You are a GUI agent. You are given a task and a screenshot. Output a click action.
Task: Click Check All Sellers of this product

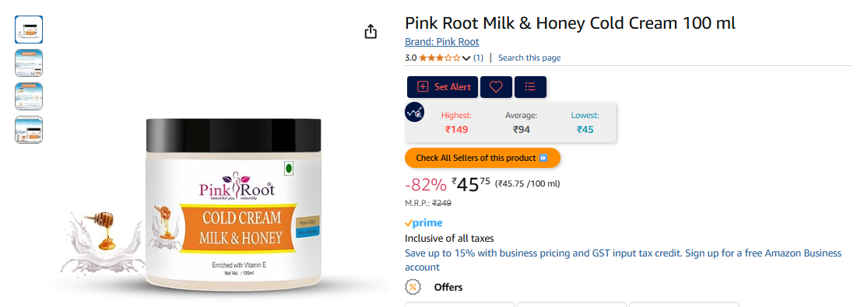coord(483,158)
